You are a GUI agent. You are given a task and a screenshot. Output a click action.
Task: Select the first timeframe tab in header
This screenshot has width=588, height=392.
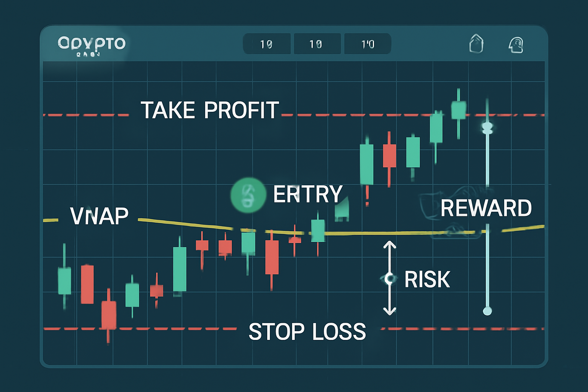(x=266, y=44)
